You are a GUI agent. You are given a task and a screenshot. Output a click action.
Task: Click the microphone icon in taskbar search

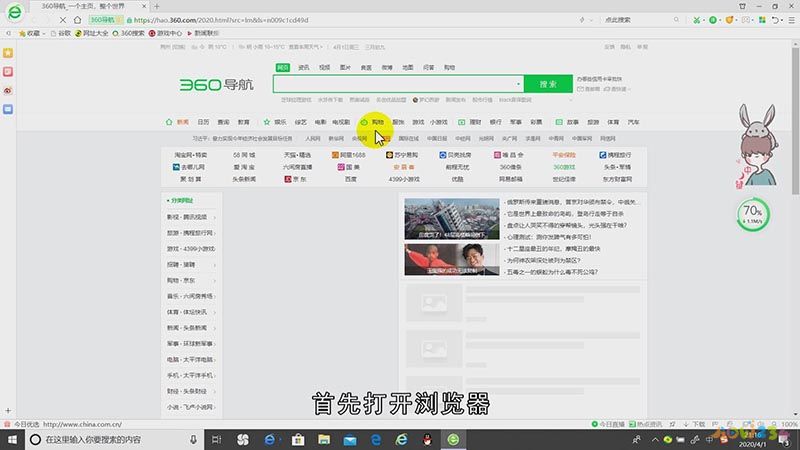(193, 439)
